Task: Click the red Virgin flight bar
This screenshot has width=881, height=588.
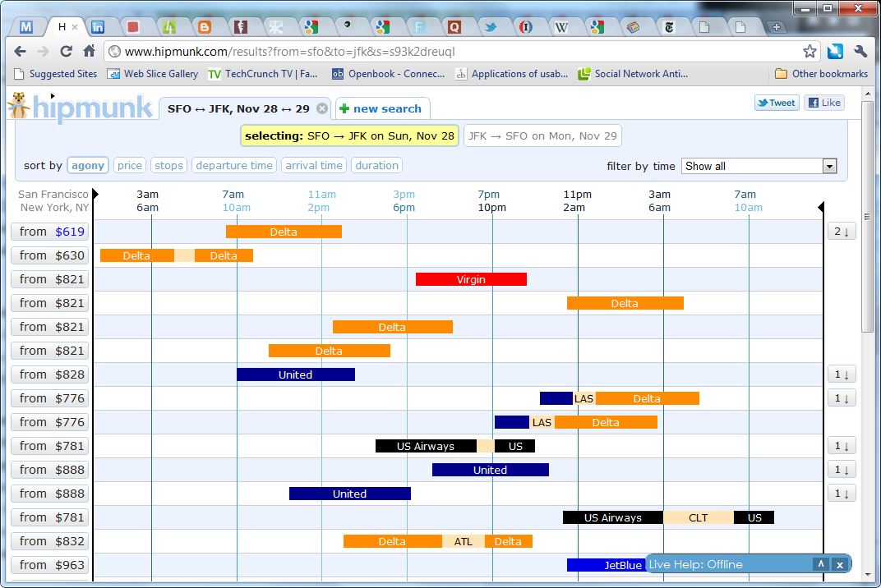Action: point(471,279)
